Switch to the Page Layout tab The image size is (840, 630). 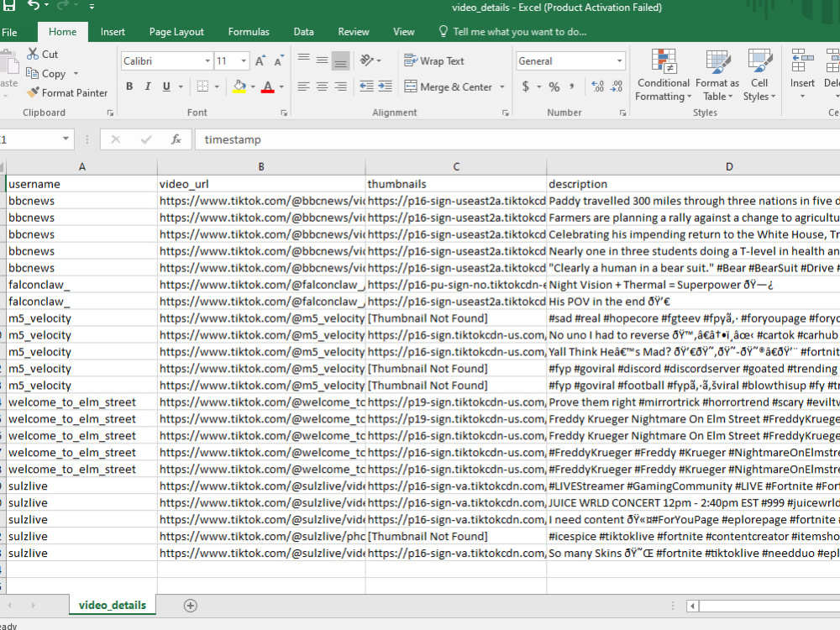point(176,32)
